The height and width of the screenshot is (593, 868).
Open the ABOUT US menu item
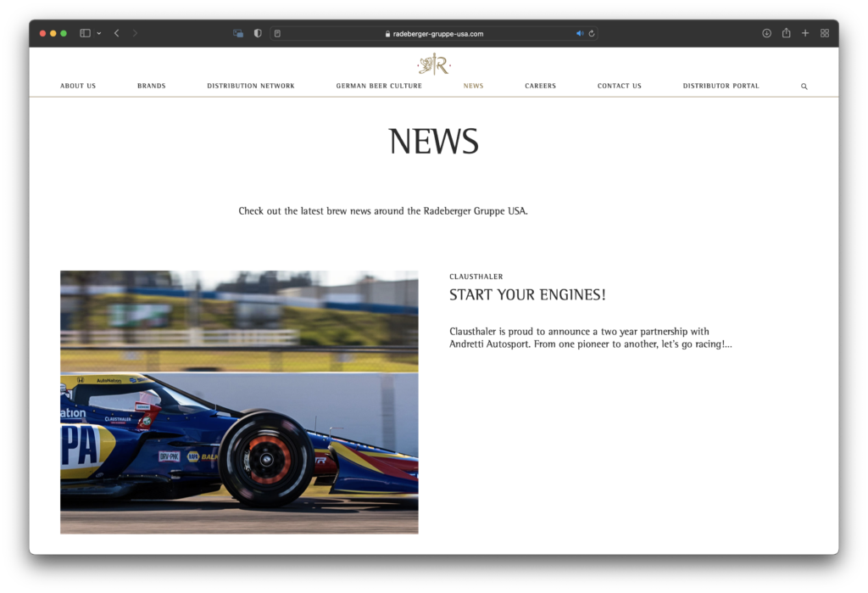[x=77, y=86]
